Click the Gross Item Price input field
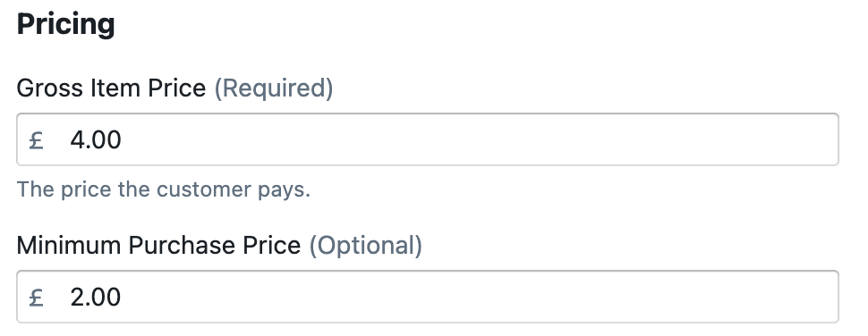 [x=428, y=139]
